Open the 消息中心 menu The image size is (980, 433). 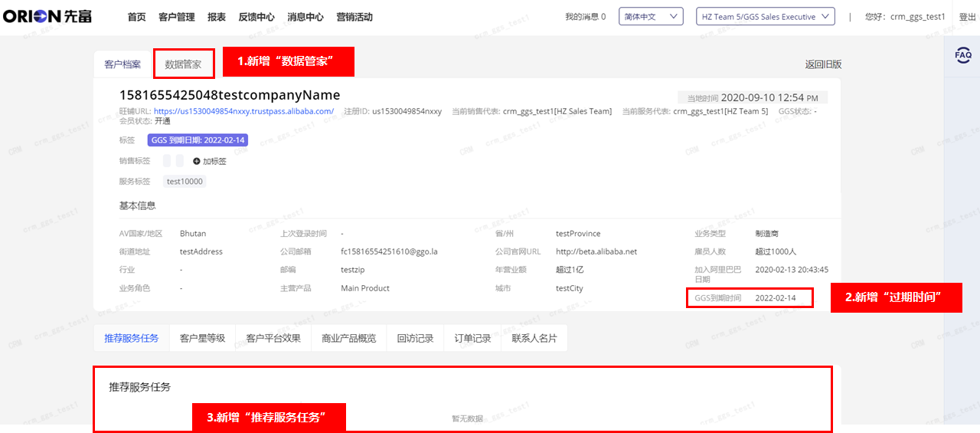[305, 17]
